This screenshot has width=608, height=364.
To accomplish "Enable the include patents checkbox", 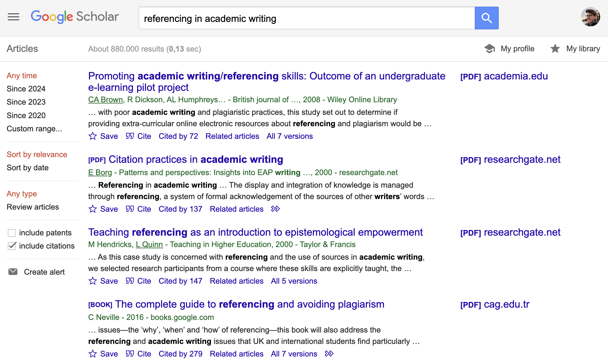I will point(12,233).
